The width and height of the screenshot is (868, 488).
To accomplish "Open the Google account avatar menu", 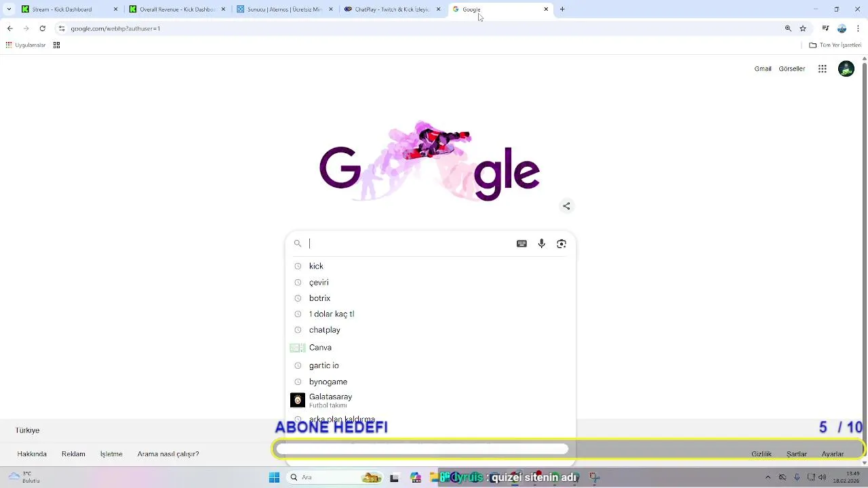I will click(x=846, y=68).
